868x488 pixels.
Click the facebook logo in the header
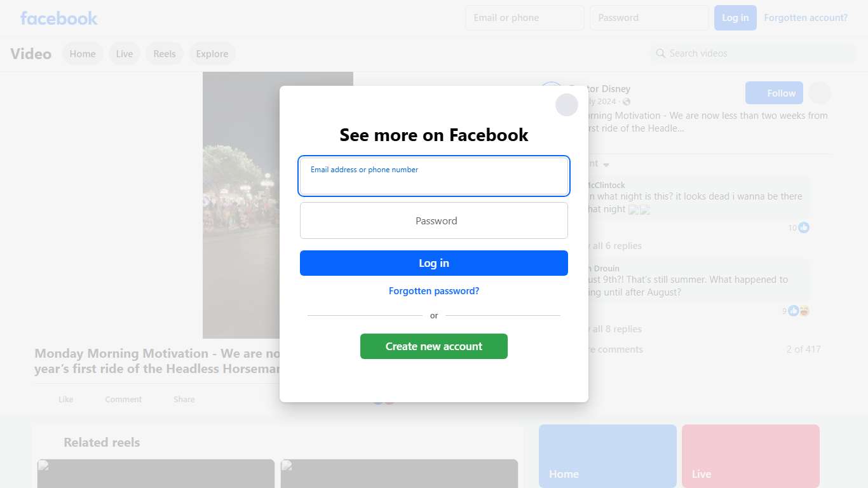pos(59,18)
